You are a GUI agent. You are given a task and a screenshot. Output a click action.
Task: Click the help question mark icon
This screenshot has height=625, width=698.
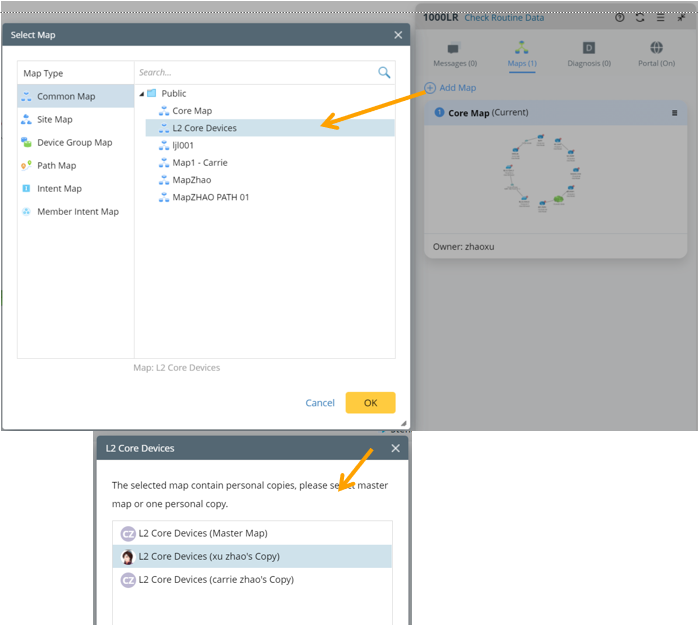(619, 18)
